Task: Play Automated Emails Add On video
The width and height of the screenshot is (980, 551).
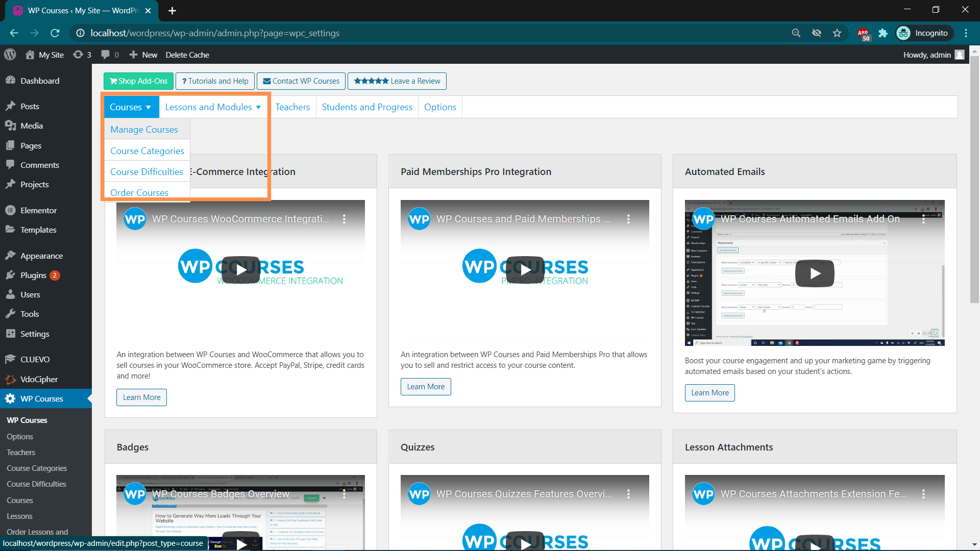Action: pyautogui.click(x=815, y=273)
